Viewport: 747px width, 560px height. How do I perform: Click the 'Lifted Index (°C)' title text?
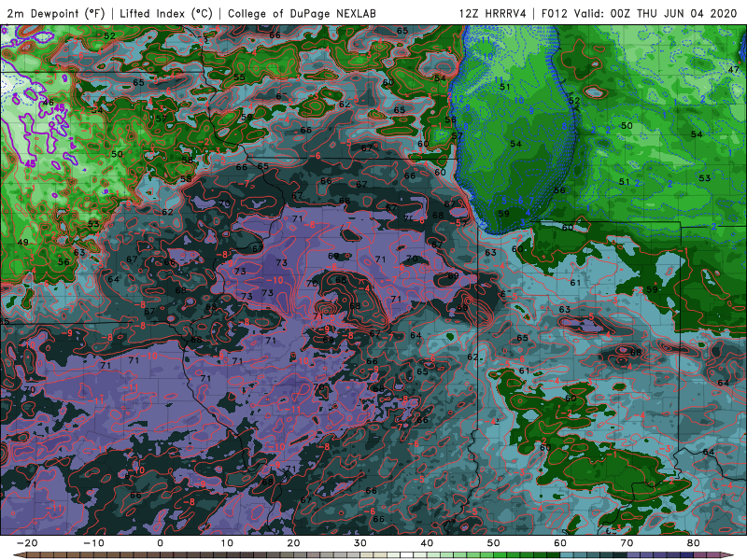tap(166, 14)
